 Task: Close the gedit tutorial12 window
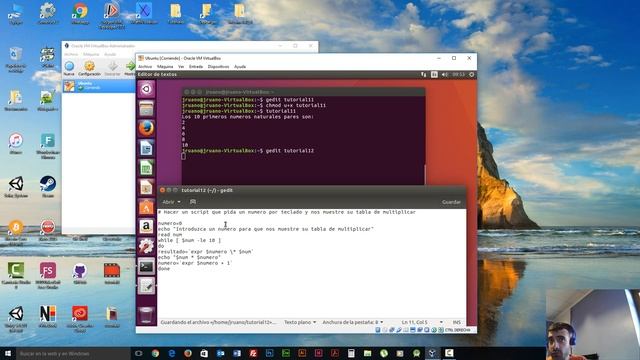click(x=162, y=190)
